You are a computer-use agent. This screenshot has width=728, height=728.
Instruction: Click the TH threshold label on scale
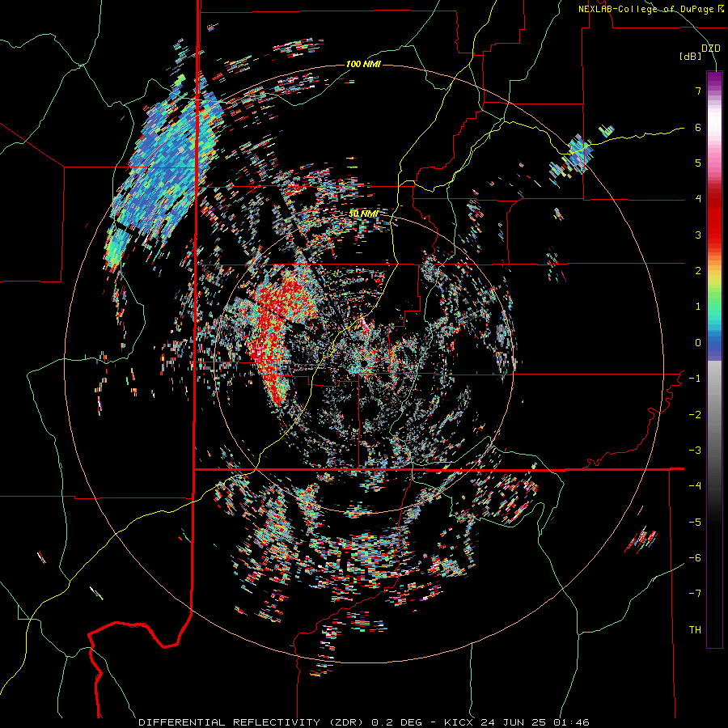pos(695,629)
